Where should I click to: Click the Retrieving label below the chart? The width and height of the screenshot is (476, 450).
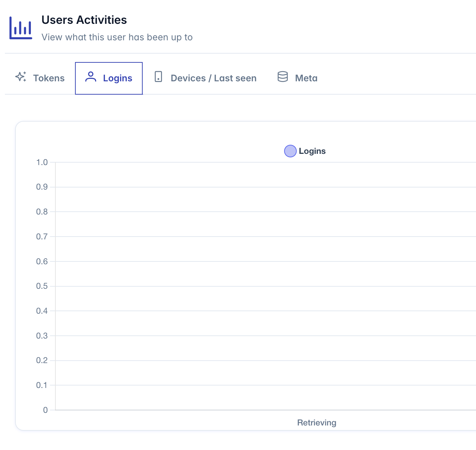[317, 423]
